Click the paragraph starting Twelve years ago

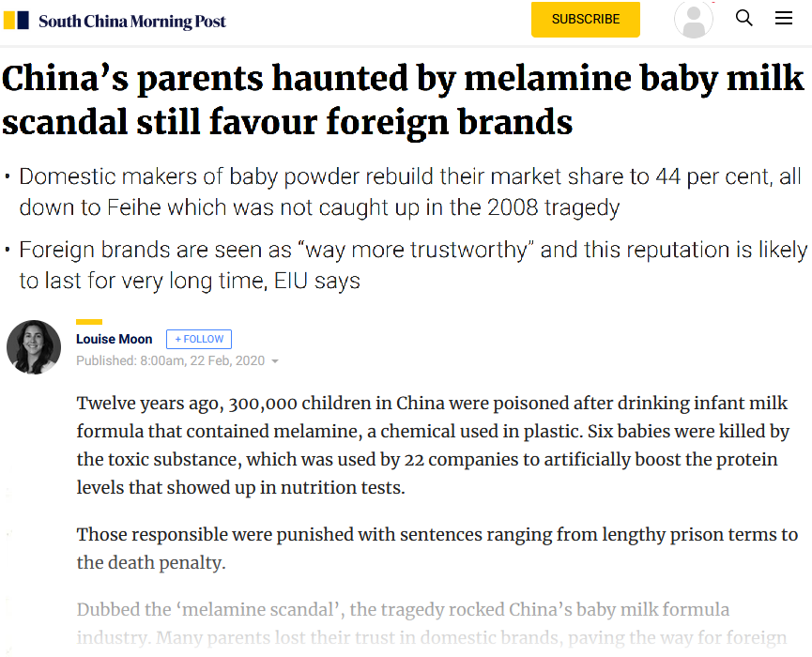(x=433, y=445)
